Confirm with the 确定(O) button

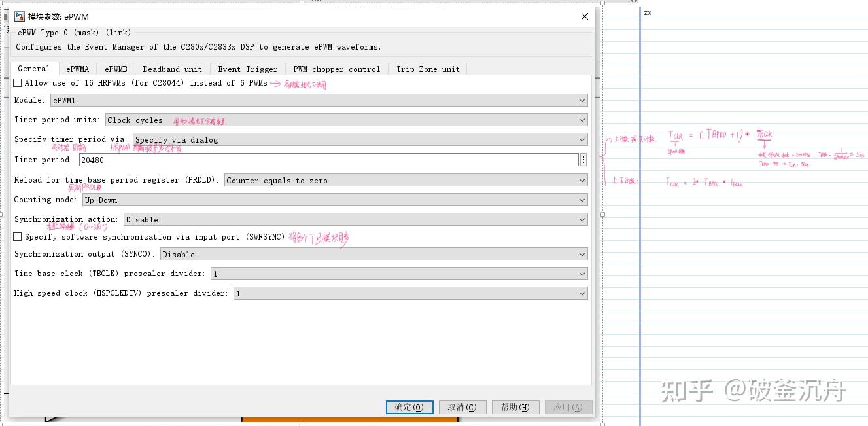pos(409,407)
